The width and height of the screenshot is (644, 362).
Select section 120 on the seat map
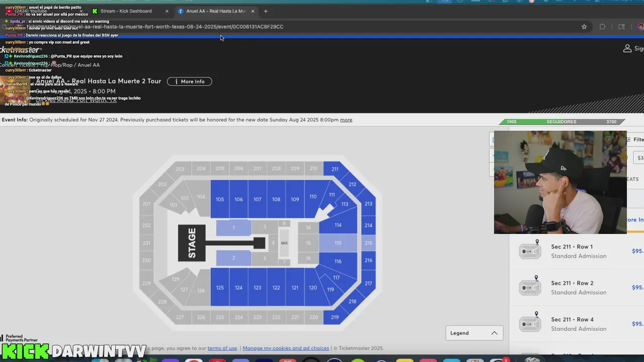click(x=313, y=288)
